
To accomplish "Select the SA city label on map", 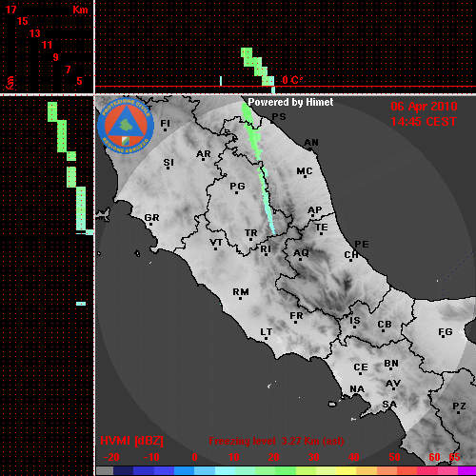I will coord(389,405).
